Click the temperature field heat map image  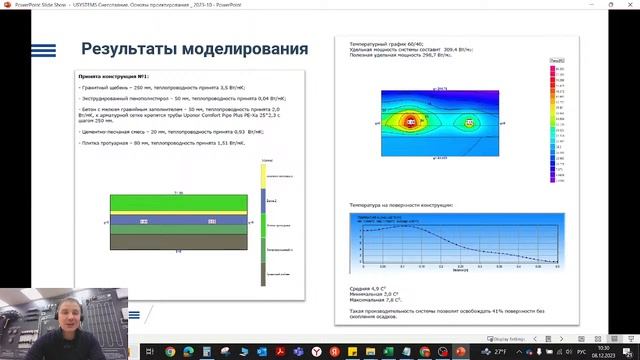(x=440, y=123)
